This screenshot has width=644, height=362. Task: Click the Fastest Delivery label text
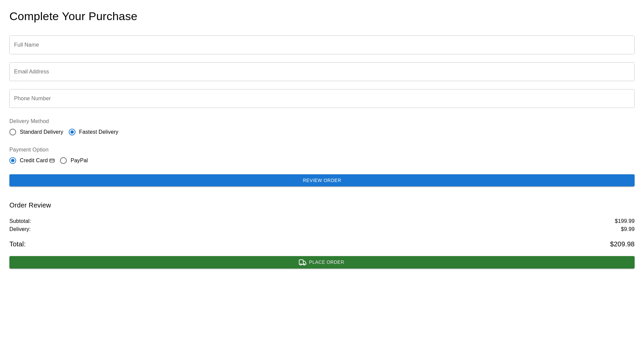click(x=99, y=132)
